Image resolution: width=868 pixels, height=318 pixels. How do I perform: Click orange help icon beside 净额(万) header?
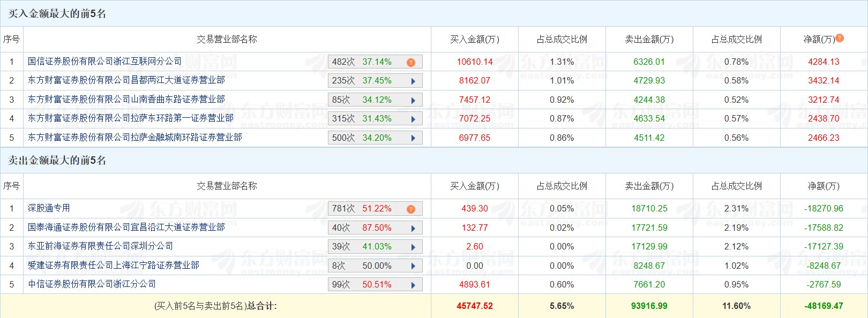point(840,38)
